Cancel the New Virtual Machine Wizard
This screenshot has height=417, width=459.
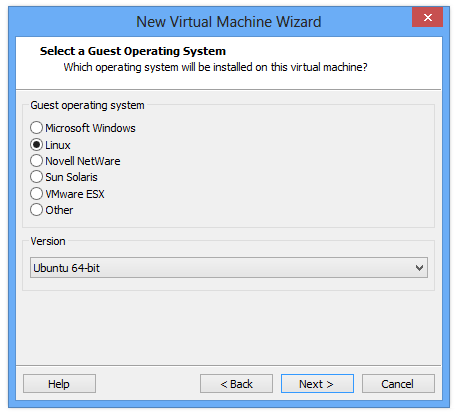pyautogui.click(x=398, y=384)
